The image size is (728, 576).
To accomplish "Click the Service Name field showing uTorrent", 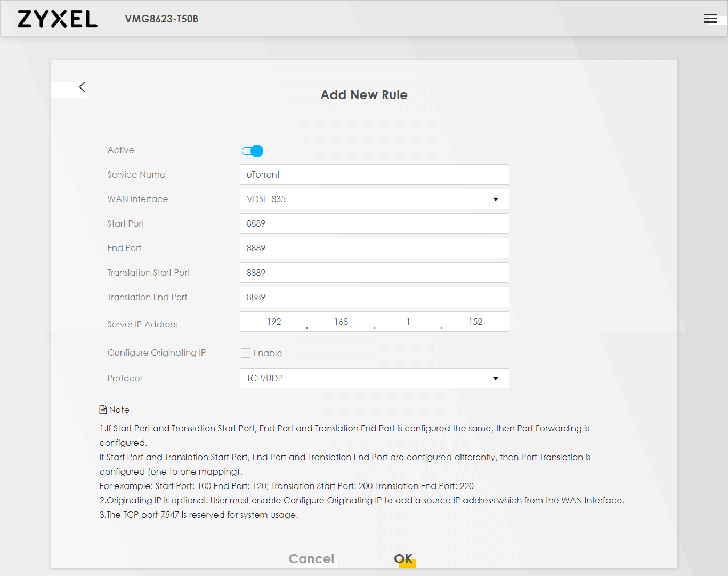I will click(375, 174).
